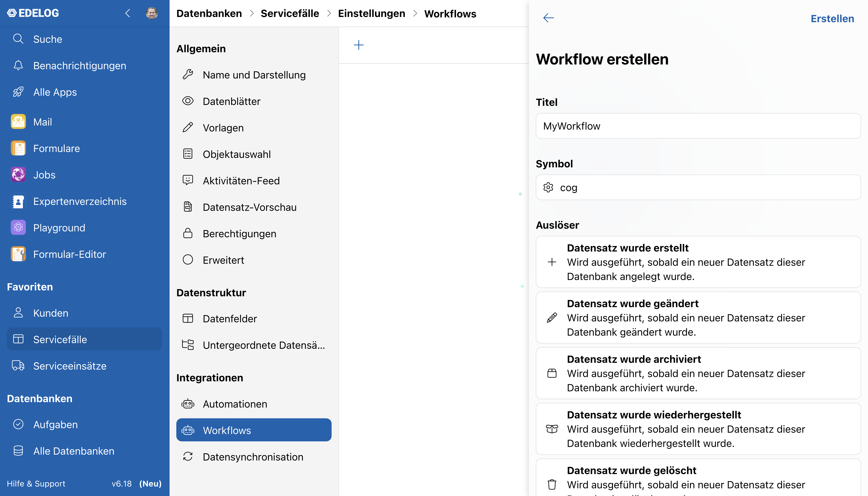Click the Alle Apps rocket icon
Image resolution: width=868 pixels, height=496 pixels.
(18, 92)
